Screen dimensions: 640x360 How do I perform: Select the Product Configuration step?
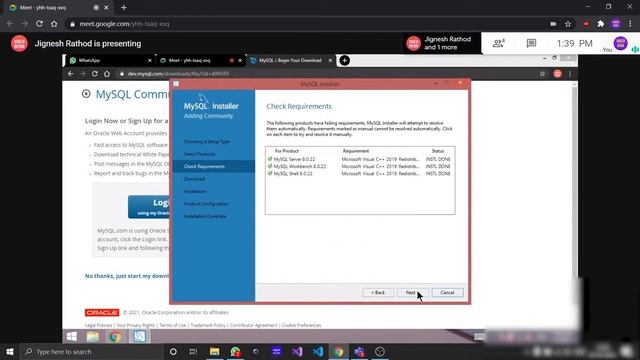[x=206, y=204]
